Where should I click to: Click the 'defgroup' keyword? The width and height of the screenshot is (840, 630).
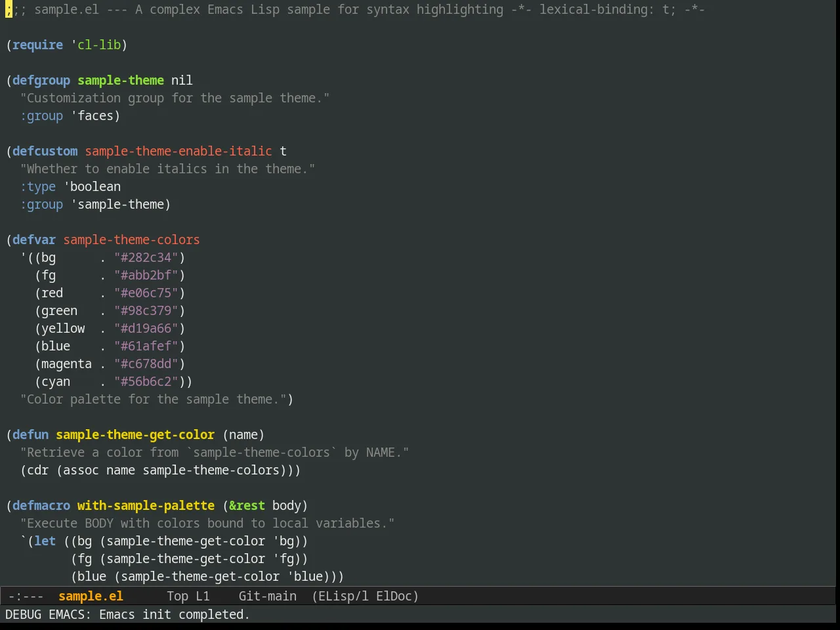tap(41, 80)
